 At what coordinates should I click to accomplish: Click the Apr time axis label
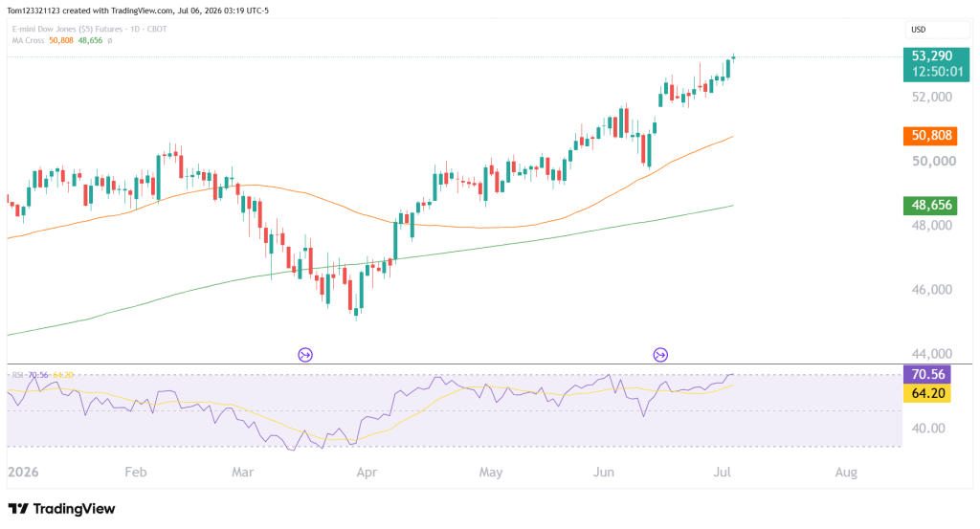[367, 472]
